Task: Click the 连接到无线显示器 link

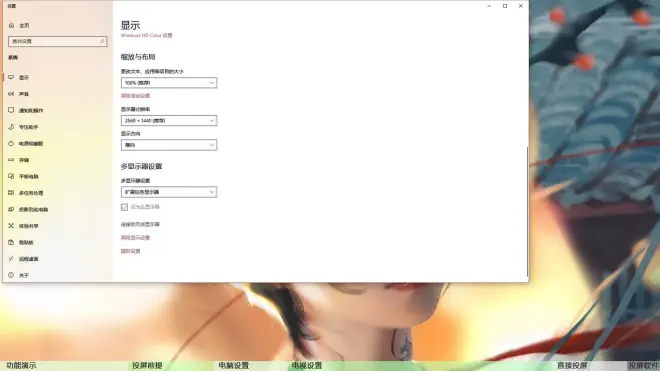Action: pyautogui.click(x=140, y=224)
